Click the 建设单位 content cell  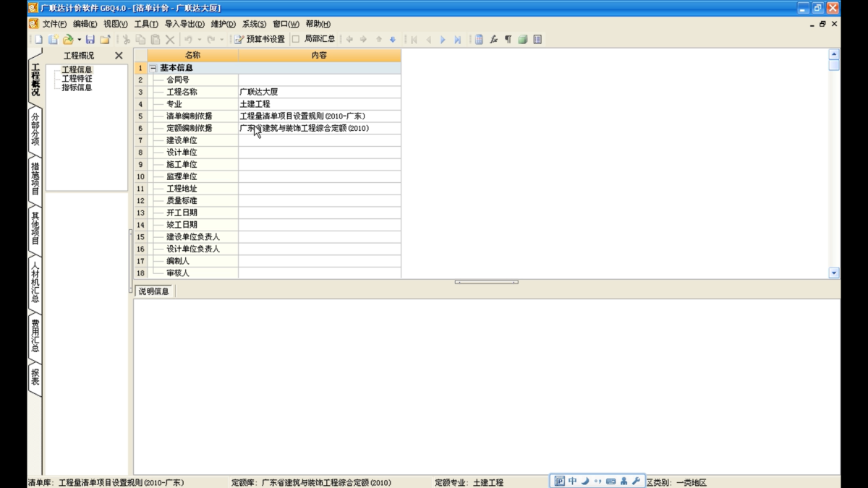319,140
